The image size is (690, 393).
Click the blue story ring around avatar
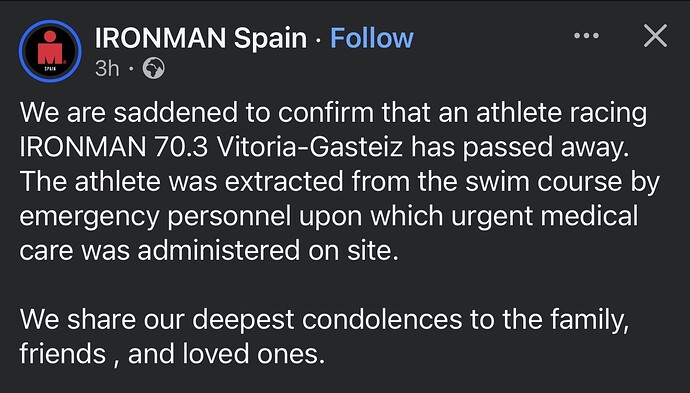[x=50, y=51]
